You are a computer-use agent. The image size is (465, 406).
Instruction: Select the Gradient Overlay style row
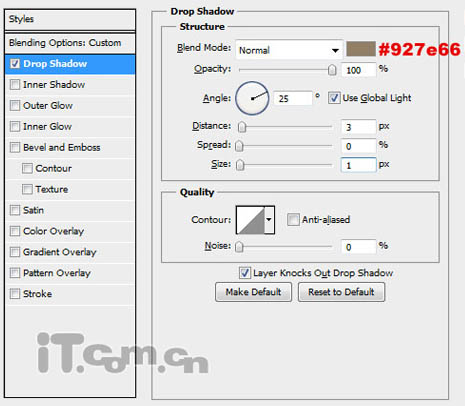(70, 252)
